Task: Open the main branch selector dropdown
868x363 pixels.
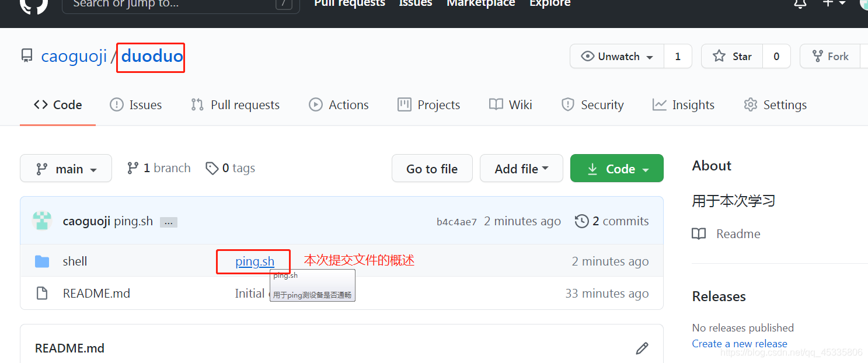Action: click(x=66, y=169)
